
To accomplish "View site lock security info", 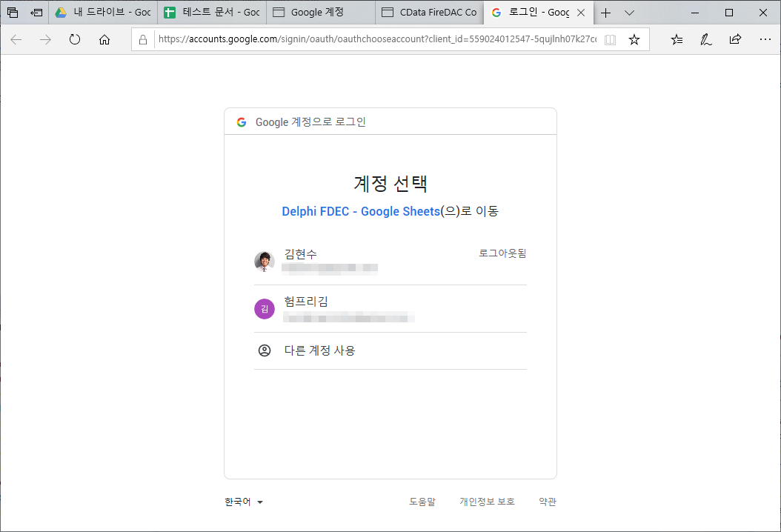I will point(143,39).
